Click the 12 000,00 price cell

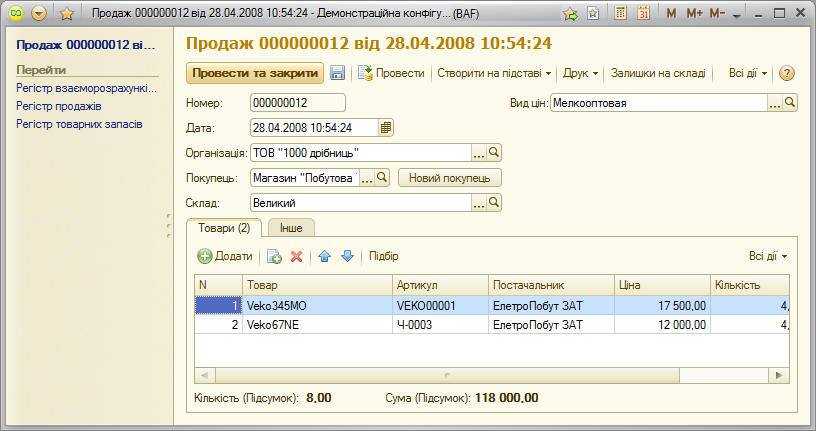(662, 325)
